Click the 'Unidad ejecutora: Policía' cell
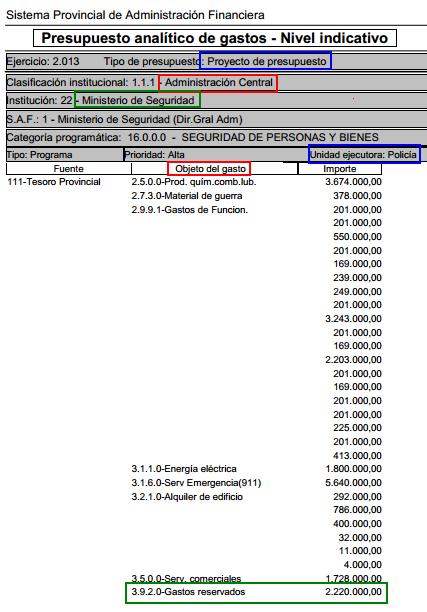 363,155
